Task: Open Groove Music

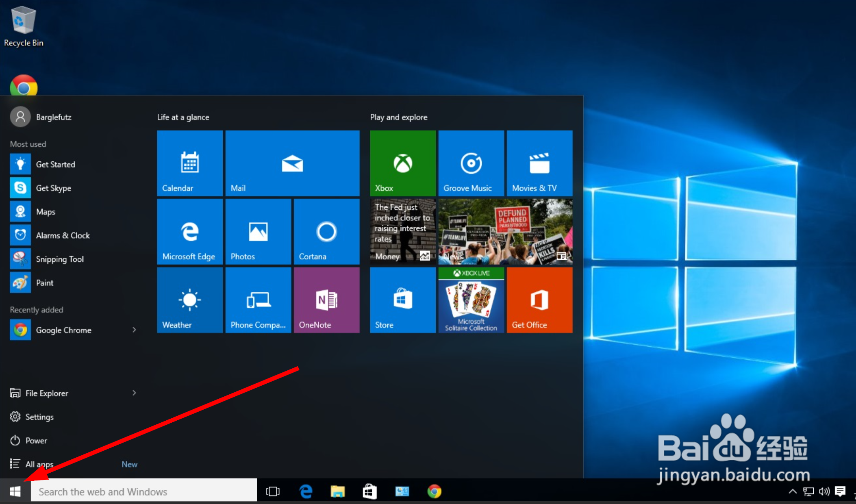Action: (x=470, y=163)
